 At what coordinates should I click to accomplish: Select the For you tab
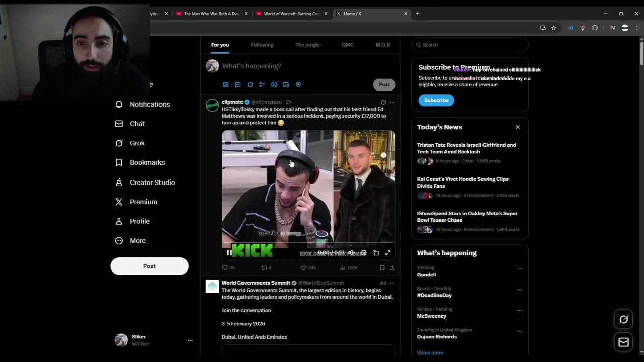point(220,45)
